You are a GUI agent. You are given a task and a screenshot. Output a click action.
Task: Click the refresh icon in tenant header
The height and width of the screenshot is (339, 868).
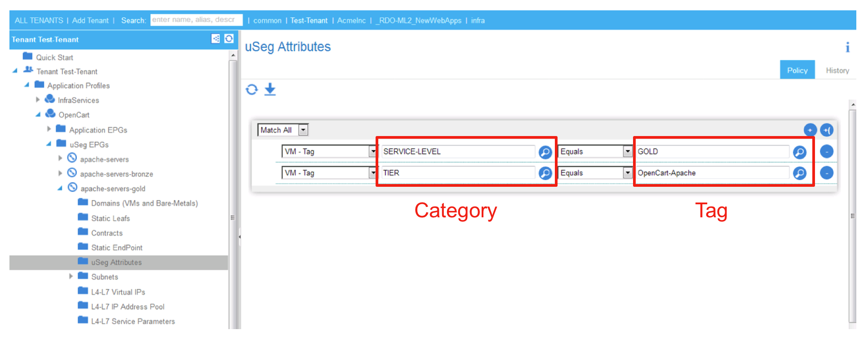[229, 39]
